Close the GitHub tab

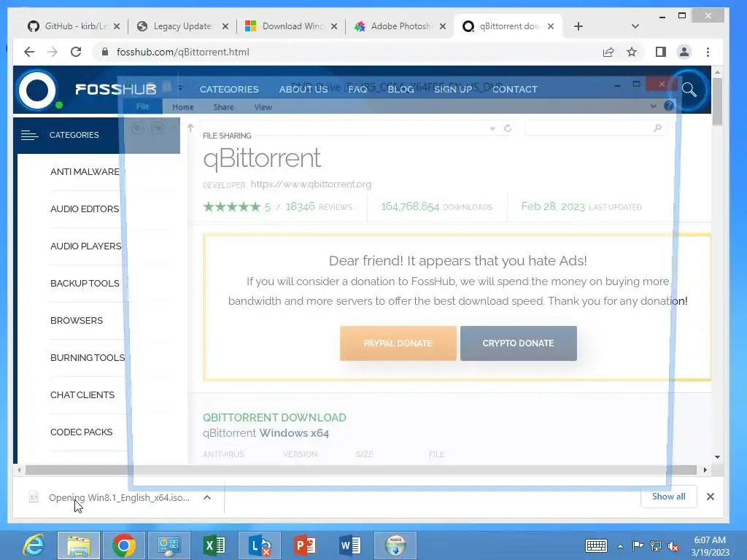coord(117,26)
